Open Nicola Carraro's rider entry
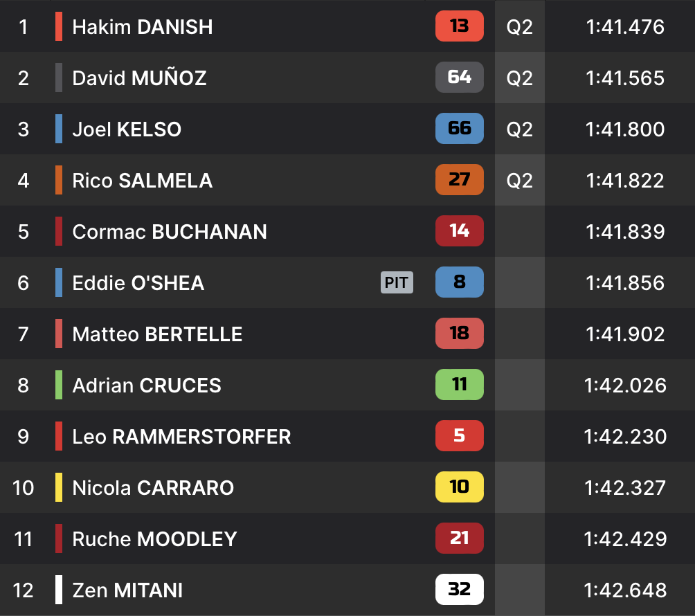695x616 pixels. (x=153, y=487)
